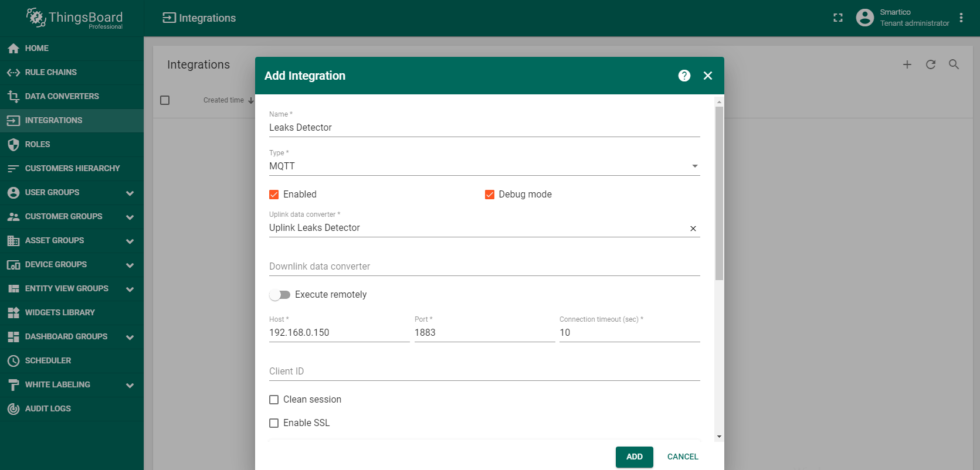The width and height of the screenshot is (980, 470).
Task: Enable the Clean session checkbox
Action: click(274, 400)
